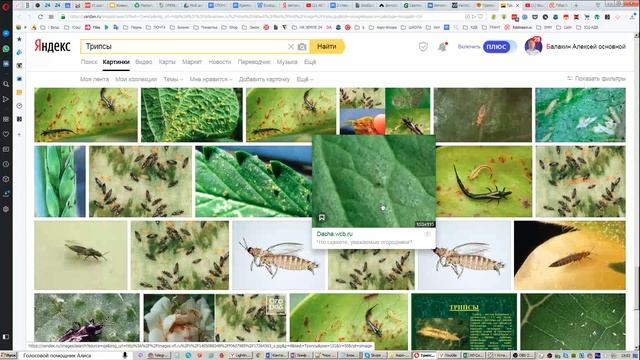Open the Dacha.web.ru source link
This screenshot has height=360, width=640.
pyautogui.click(x=335, y=234)
